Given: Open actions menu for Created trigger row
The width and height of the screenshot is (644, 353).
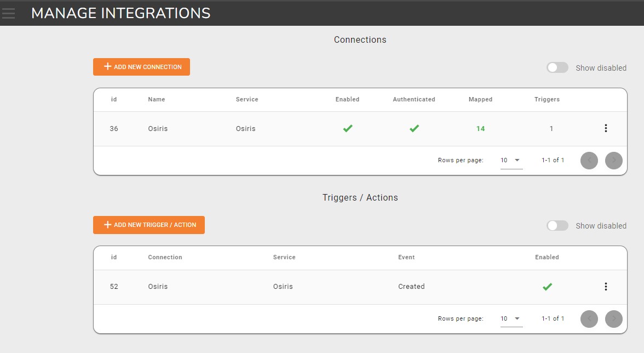Looking at the screenshot, I should click(606, 286).
